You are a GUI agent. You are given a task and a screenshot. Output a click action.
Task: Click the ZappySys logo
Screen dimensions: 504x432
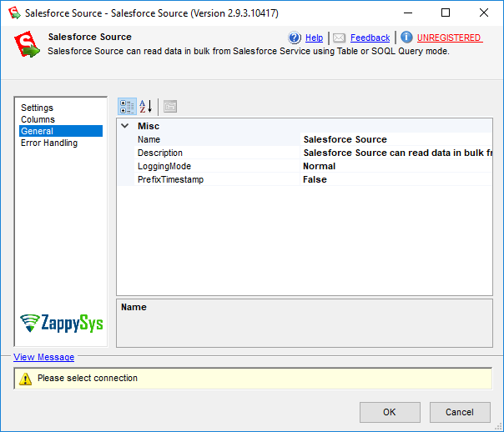click(x=61, y=323)
